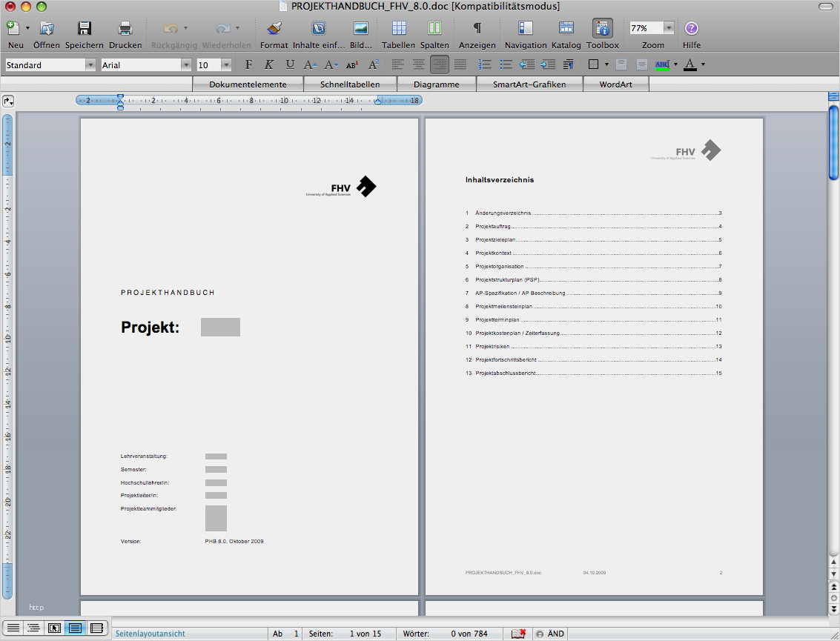Open font color dropdown arrow
This screenshot has width=840, height=641.
point(703,64)
